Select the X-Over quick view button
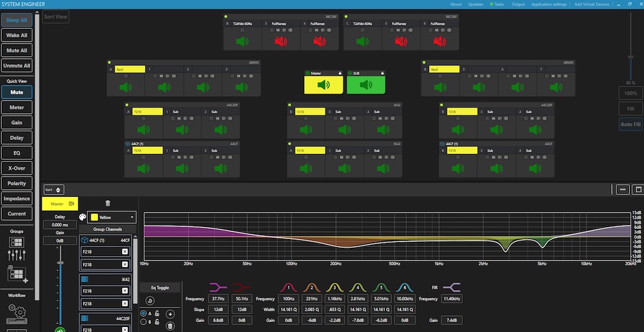644x332 pixels. 16,168
